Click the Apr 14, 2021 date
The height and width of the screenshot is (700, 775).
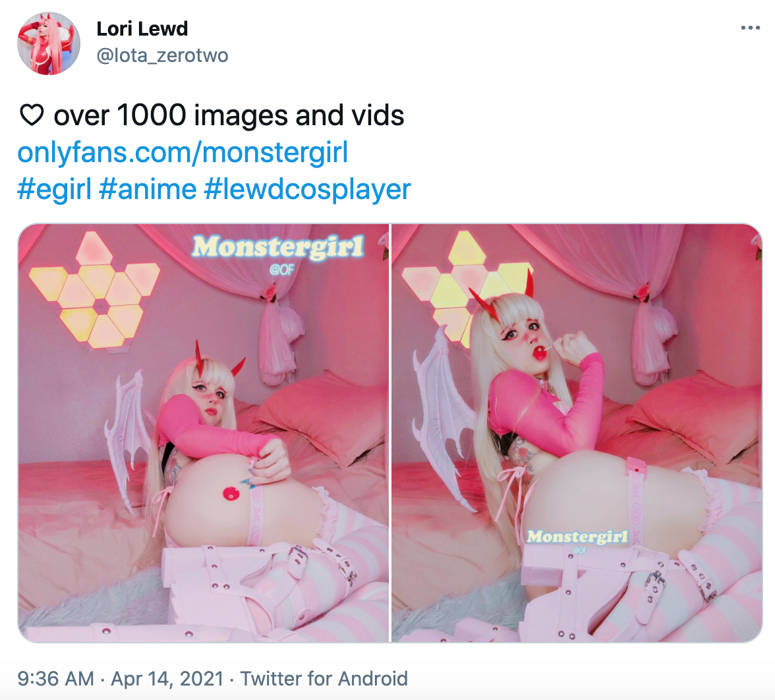click(x=167, y=678)
